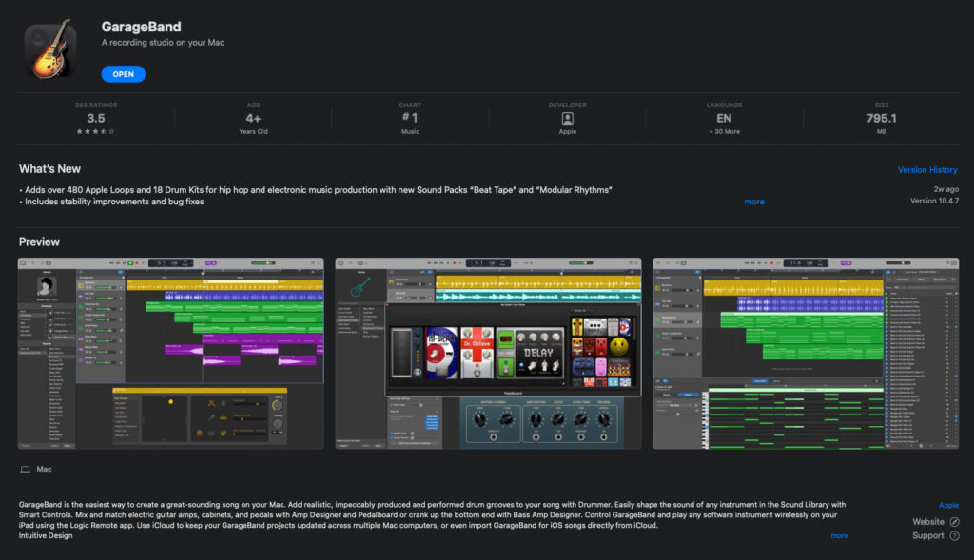Viewport: 974px width, 560px height.
Task: Click the 3.5 star rating icons
Action: (x=96, y=131)
